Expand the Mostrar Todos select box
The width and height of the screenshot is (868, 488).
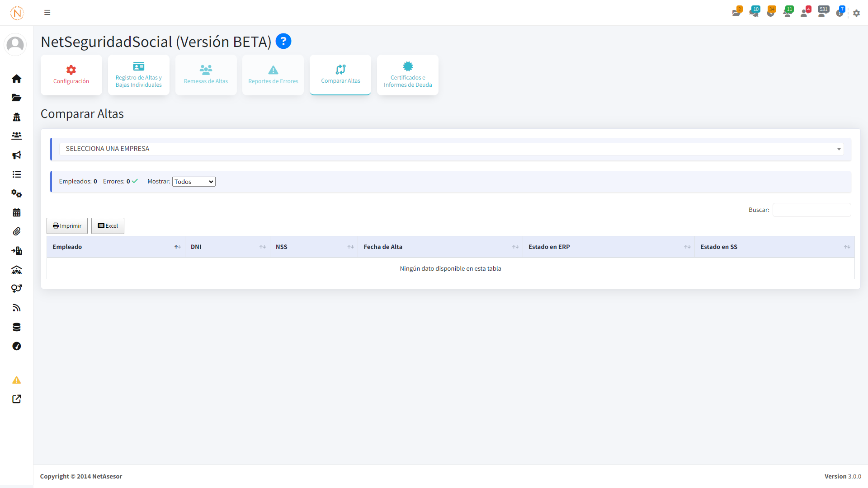point(193,182)
